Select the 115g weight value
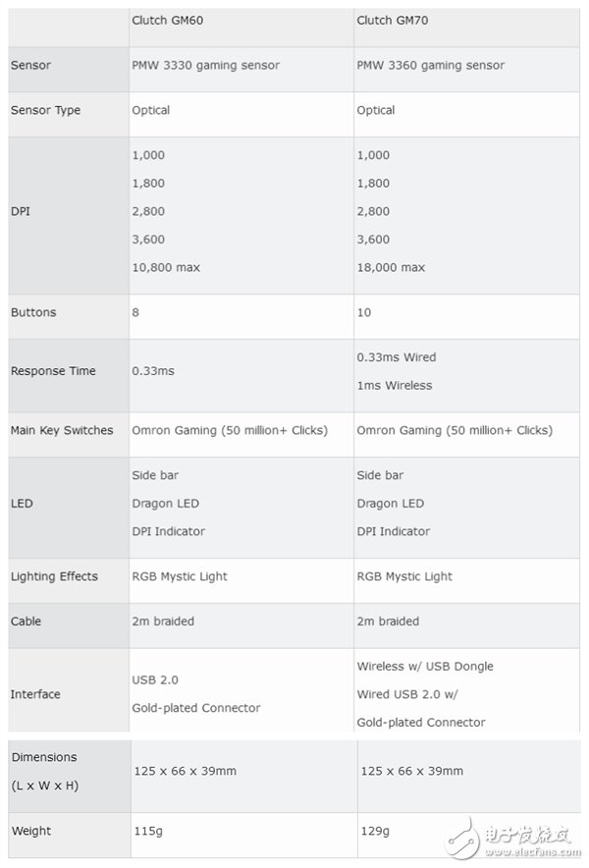Viewport: 589px width, 868px height. [x=147, y=831]
